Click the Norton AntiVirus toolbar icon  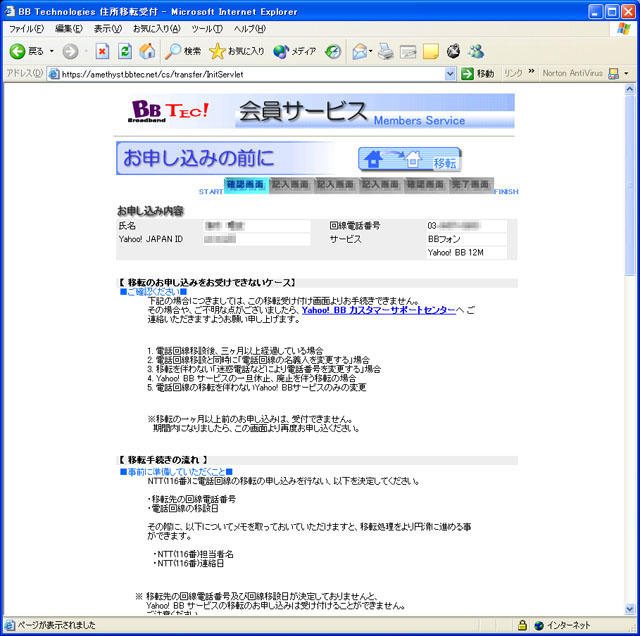[x=613, y=73]
